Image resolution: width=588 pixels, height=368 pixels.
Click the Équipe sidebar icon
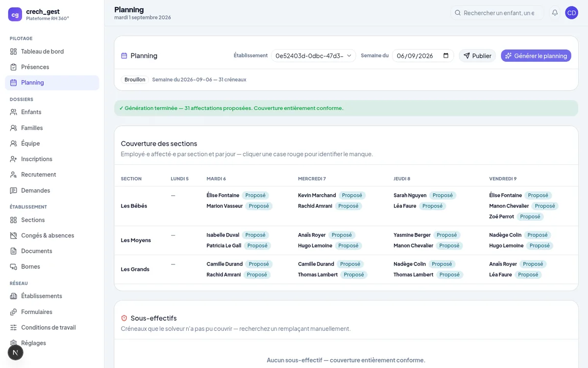[14, 144]
